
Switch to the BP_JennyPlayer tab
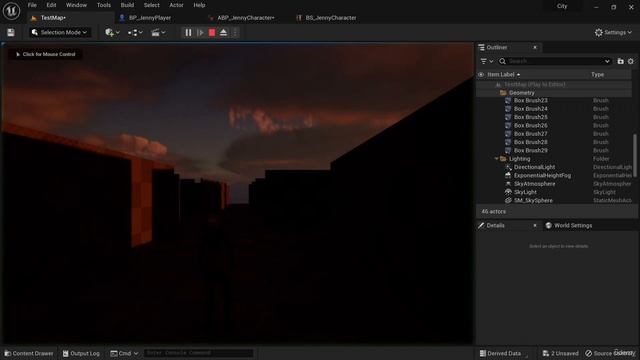[150, 18]
